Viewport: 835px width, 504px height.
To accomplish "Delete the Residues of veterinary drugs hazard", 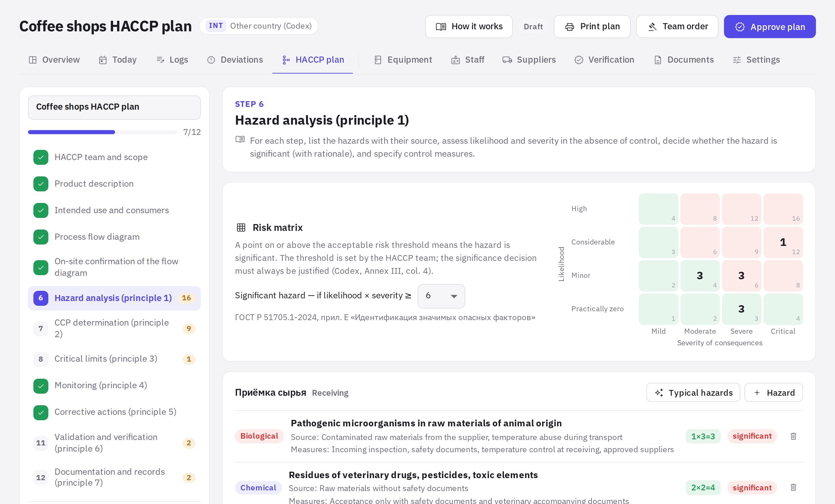I will (793, 487).
